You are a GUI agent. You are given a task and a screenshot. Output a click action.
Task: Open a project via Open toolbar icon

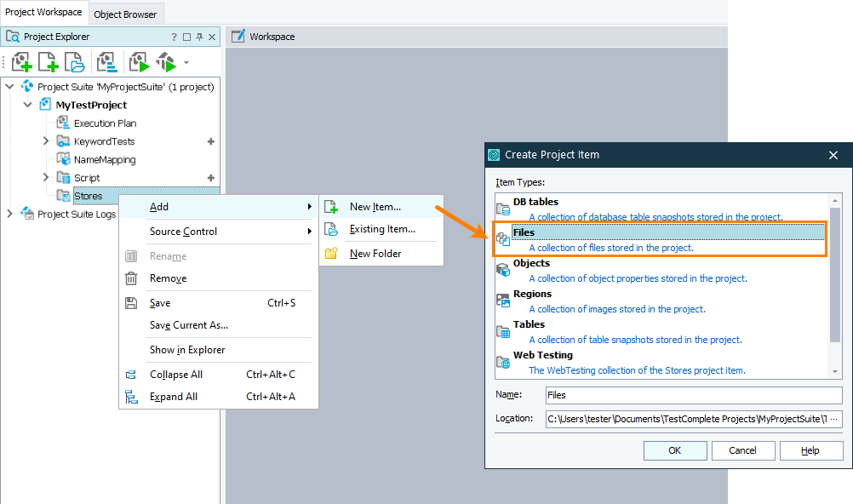[x=73, y=61]
